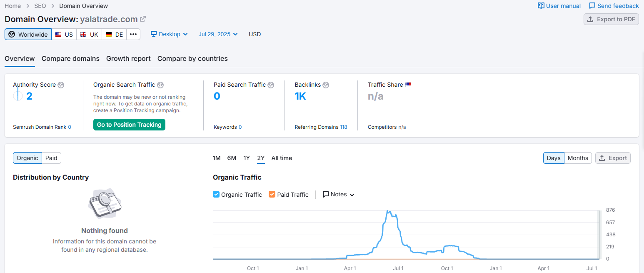Image resolution: width=644 pixels, height=273 pixels.
Task: Click the monitor icon beside Desktop
Action: click(154, 34)
